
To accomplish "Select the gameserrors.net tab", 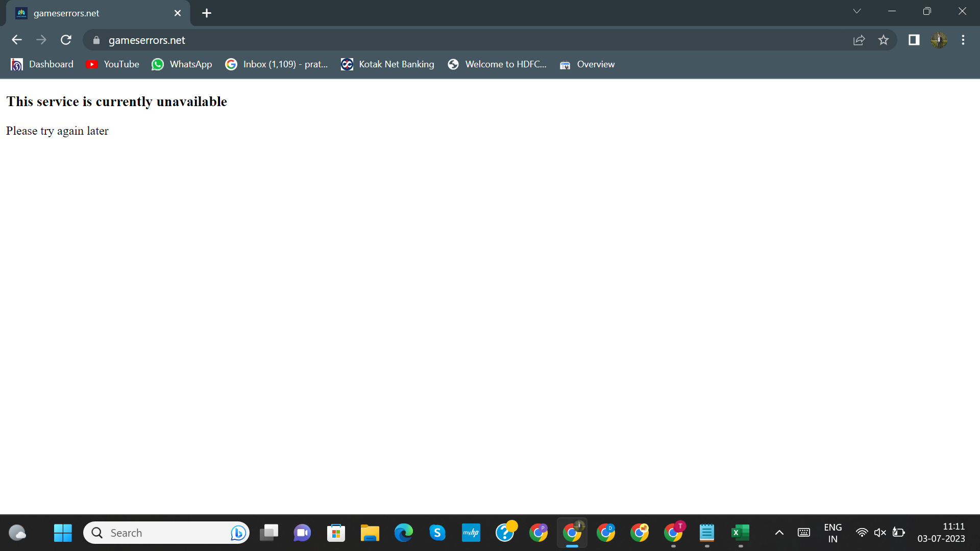I will click(92, 13).
